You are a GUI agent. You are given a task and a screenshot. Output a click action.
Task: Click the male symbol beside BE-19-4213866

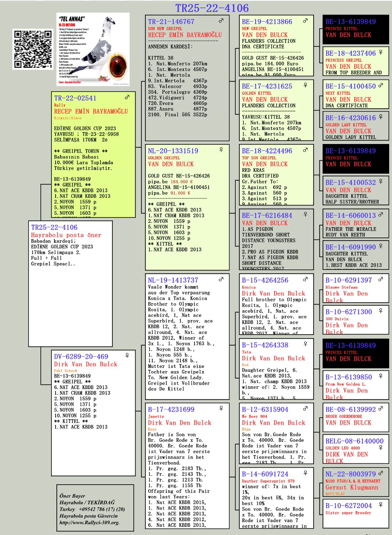[305, 21]
